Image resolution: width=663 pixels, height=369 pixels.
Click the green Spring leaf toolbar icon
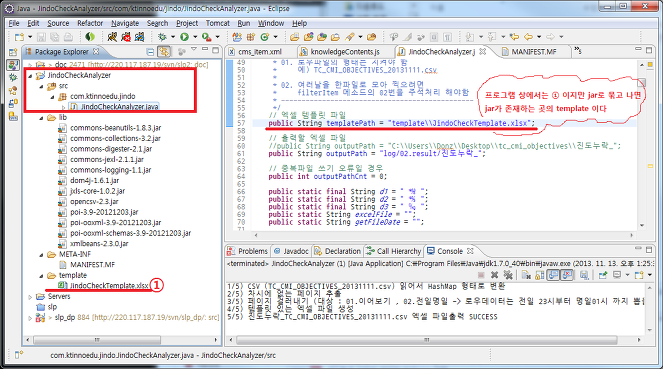[x=90, y=37]
